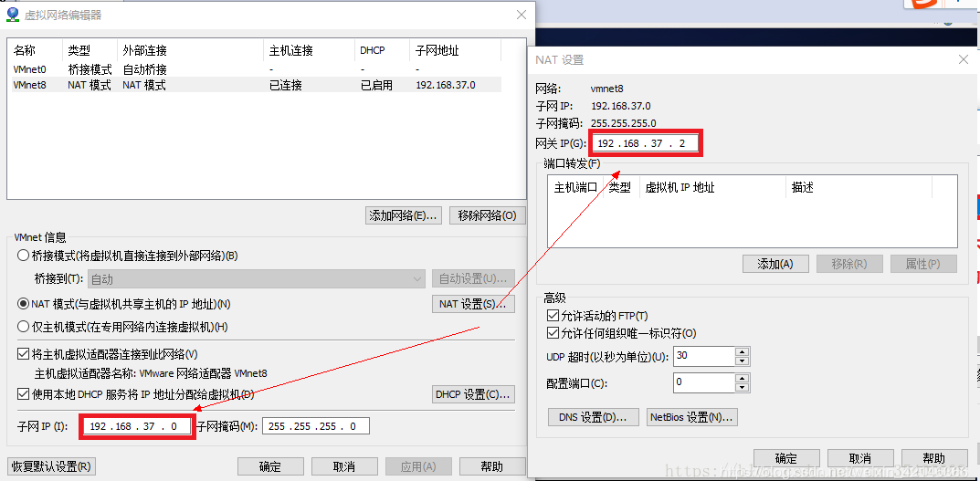Select host-only mode radio (仅主机模式)
Screen dimensions: 980x481
click(x=23, y=326)
